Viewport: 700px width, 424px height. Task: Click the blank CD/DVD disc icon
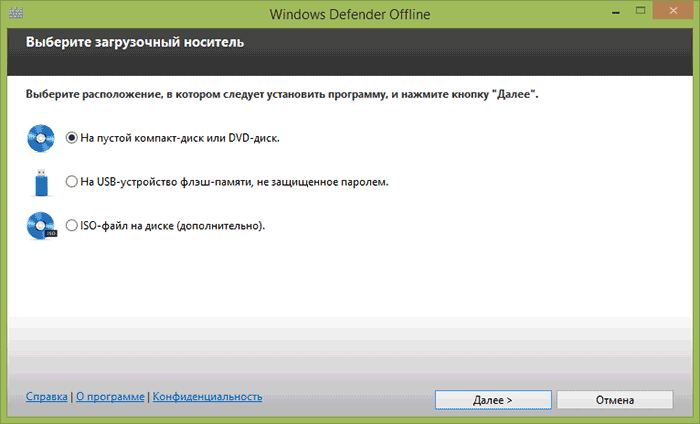[x=41, y=138]
